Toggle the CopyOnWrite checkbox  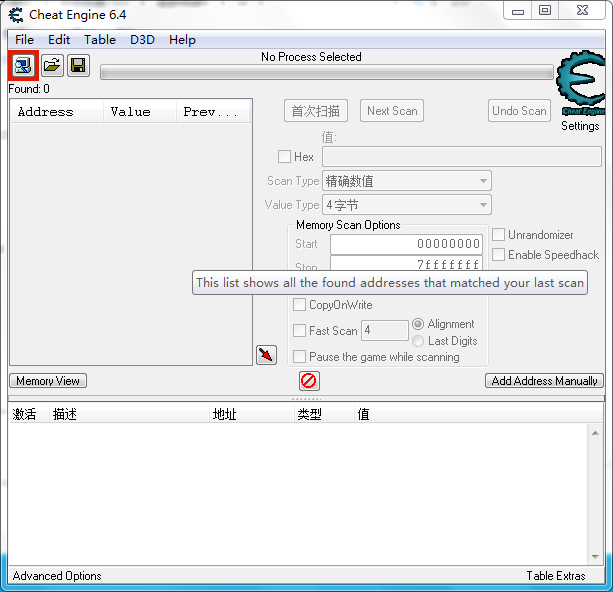point(299,305)
